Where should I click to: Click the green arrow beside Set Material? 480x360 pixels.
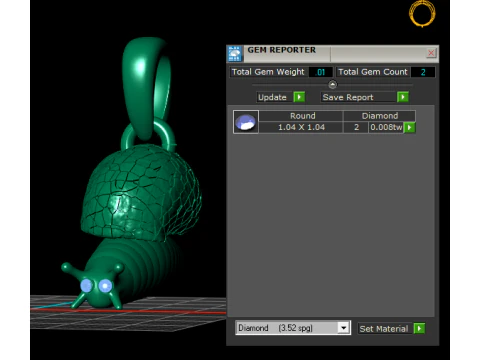pyautogui.click(x=419, y=328)
